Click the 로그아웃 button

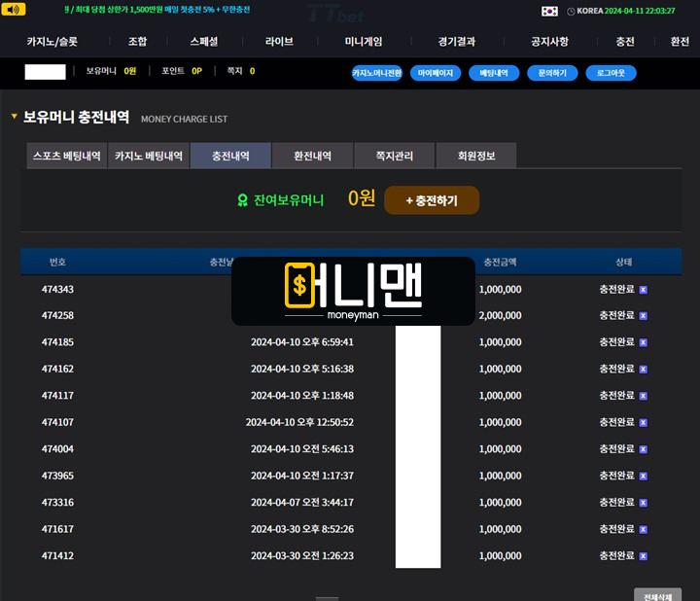click(611, 73)
